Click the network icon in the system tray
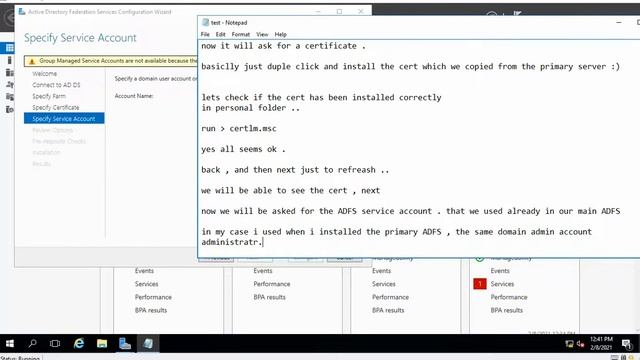This screenshot has width=640, height=360. click(569, 344)
